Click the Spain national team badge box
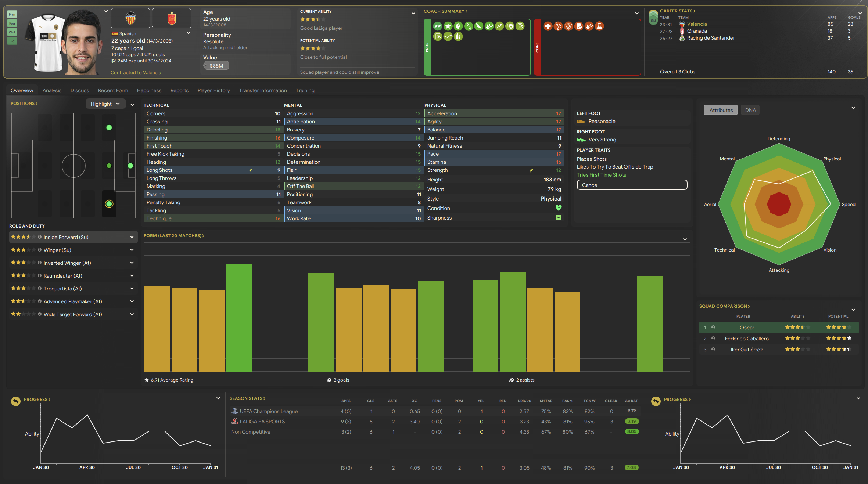The width and height of the screenshot is (868, 484). (172, 18)
